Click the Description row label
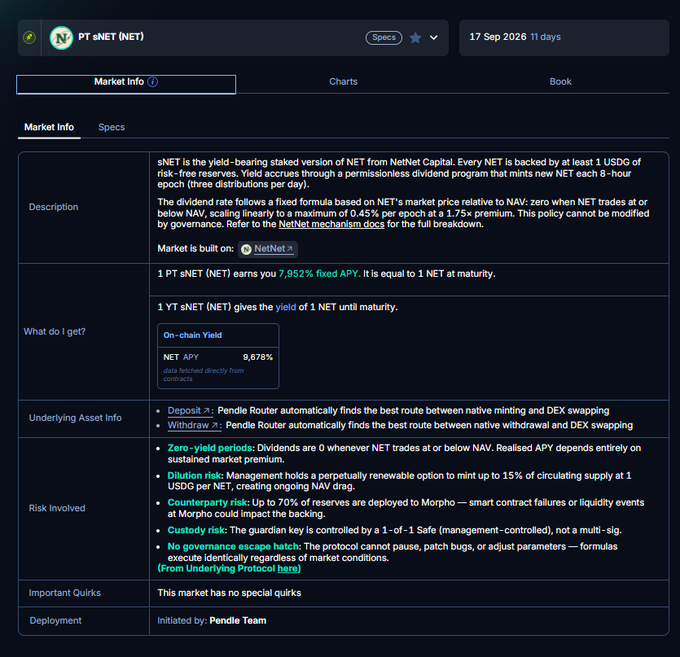680x657 pixels. click(53, 207)
